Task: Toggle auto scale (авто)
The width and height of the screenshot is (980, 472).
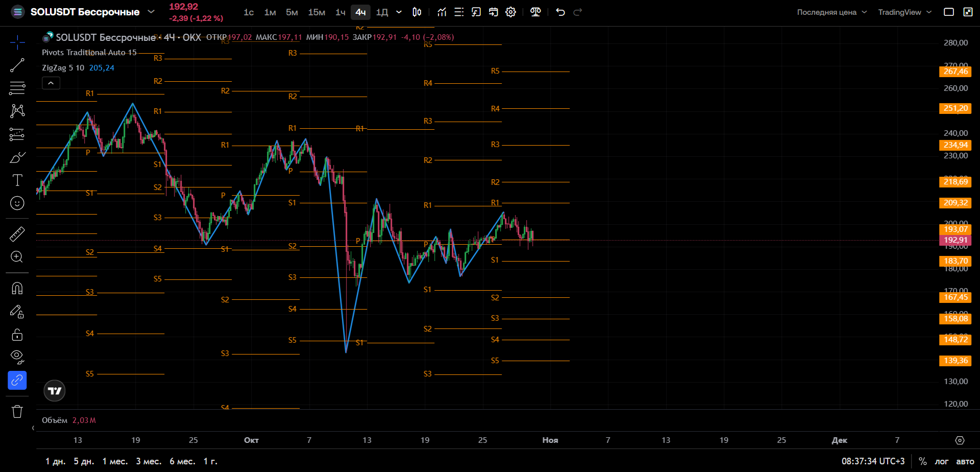Action: pos(965,461)
